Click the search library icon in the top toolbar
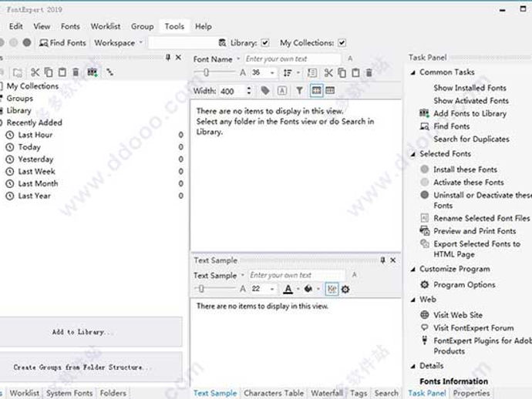Image resolution: width=532 pixels, height=399 pixels. tap(222, 42)
